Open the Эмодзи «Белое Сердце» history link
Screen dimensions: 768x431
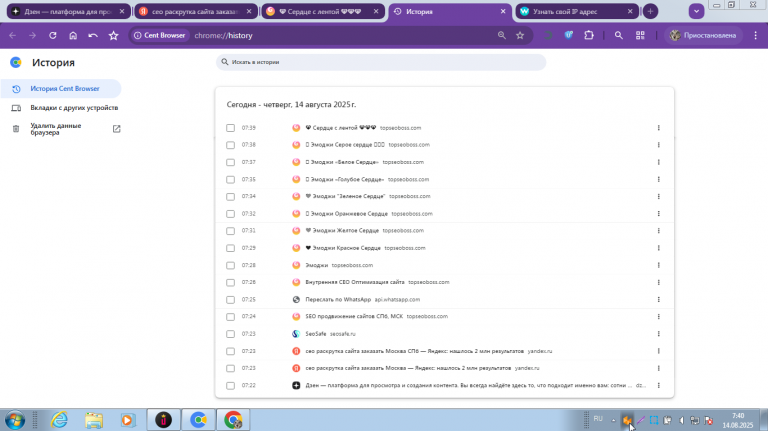point(342,162)
